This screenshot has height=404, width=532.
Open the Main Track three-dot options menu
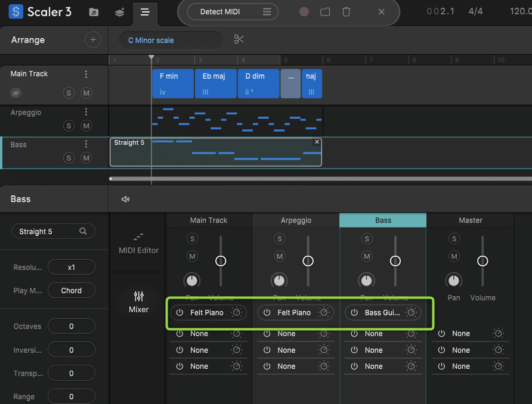coord(86,74)
